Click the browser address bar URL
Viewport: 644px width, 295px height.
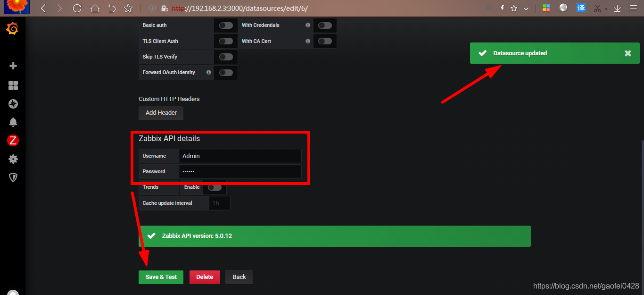(x=239, y=8)
